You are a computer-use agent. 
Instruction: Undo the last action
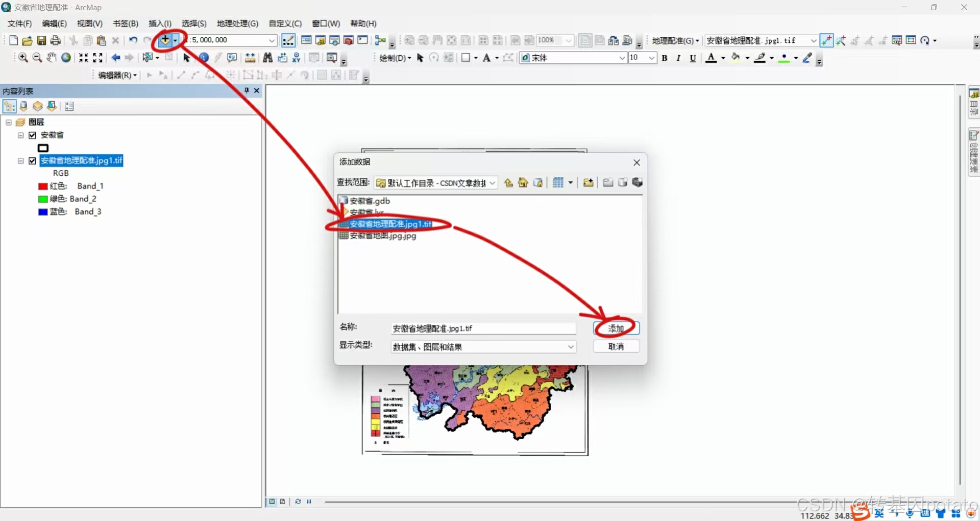point(133,40)
